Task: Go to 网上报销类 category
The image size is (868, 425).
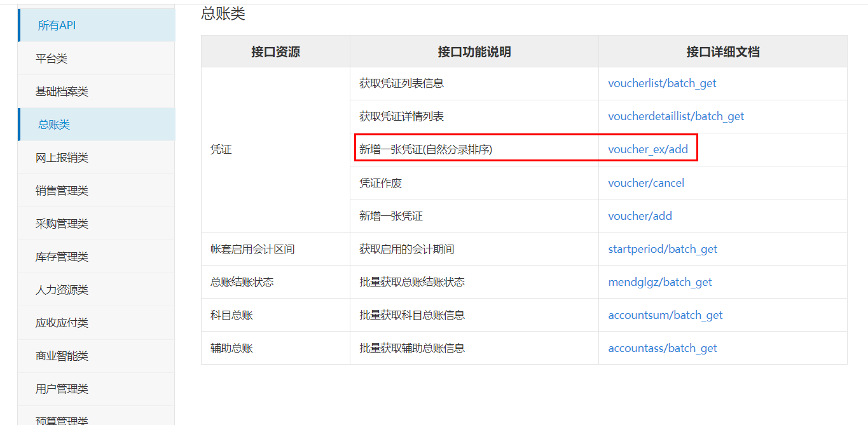Action: click(62, 158)
